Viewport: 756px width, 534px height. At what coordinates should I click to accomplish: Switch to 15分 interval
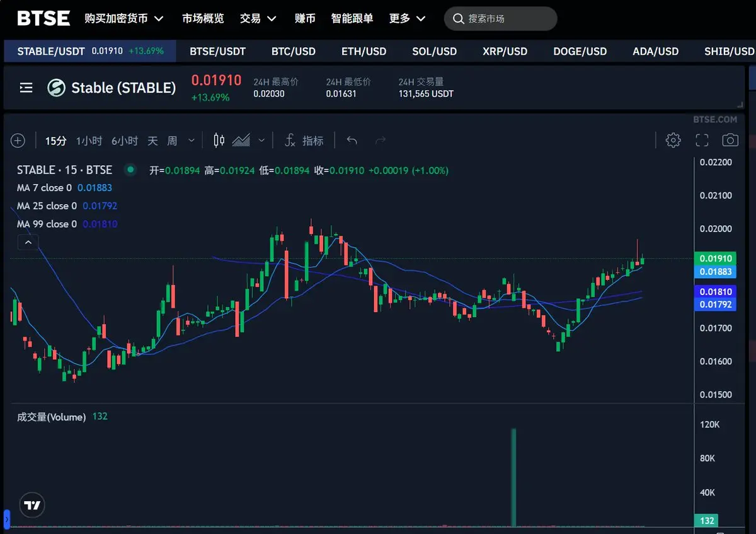pos(55,141)
